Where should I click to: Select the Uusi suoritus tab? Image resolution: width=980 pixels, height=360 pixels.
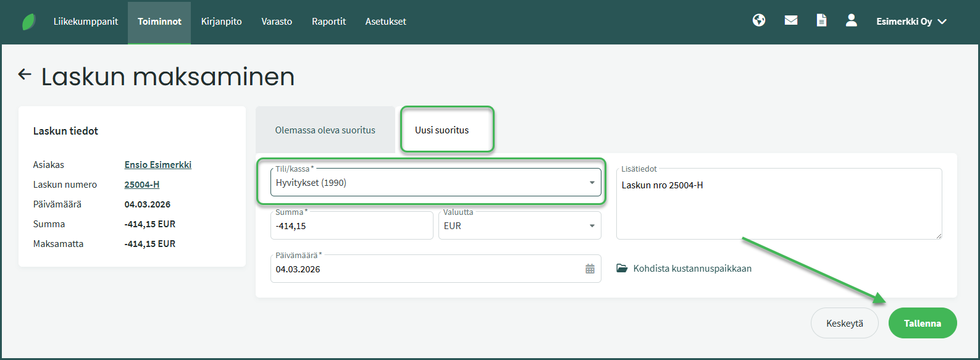click(442, 130)
